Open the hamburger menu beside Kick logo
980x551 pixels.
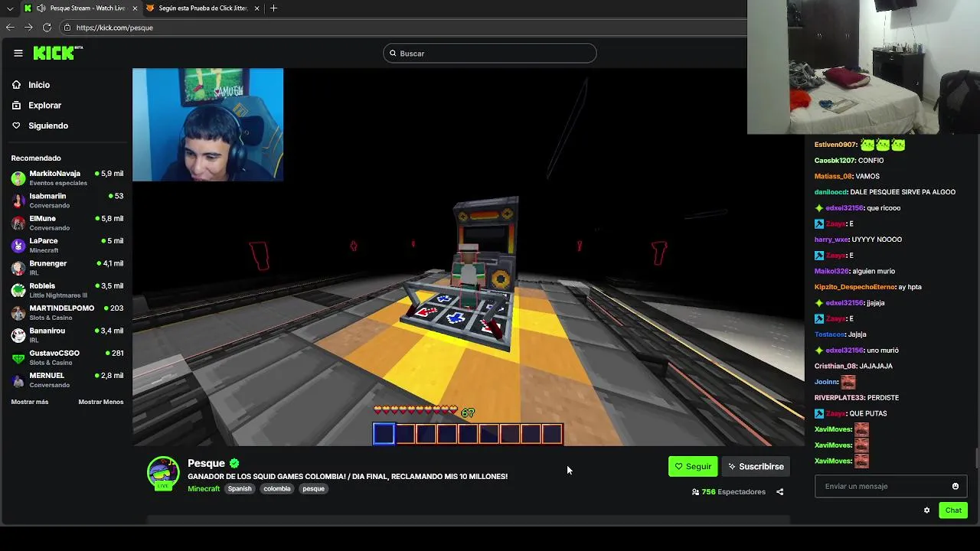pyautogui.click(x=18, y=53)
